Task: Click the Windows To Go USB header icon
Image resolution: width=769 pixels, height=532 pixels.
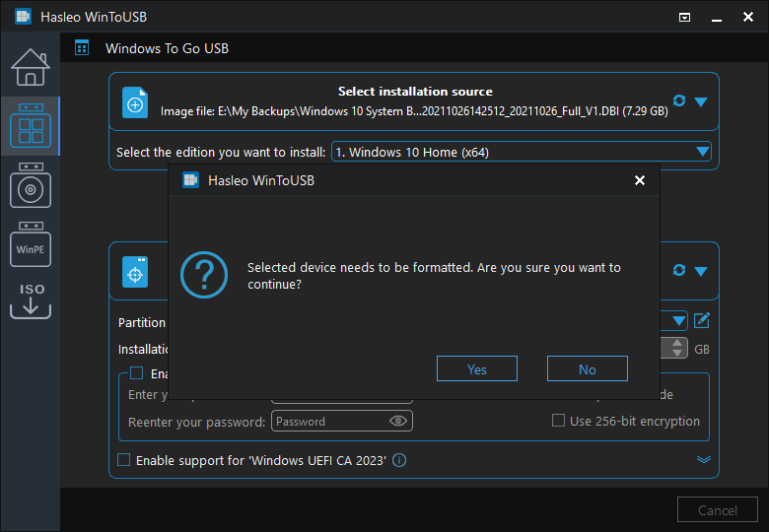Action: (82, 48)
